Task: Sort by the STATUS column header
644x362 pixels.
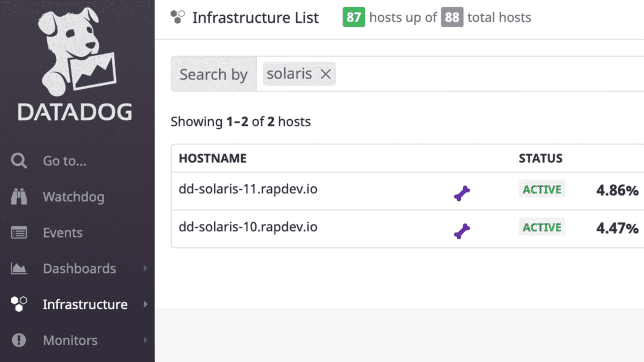Action: tap(541, 158)
